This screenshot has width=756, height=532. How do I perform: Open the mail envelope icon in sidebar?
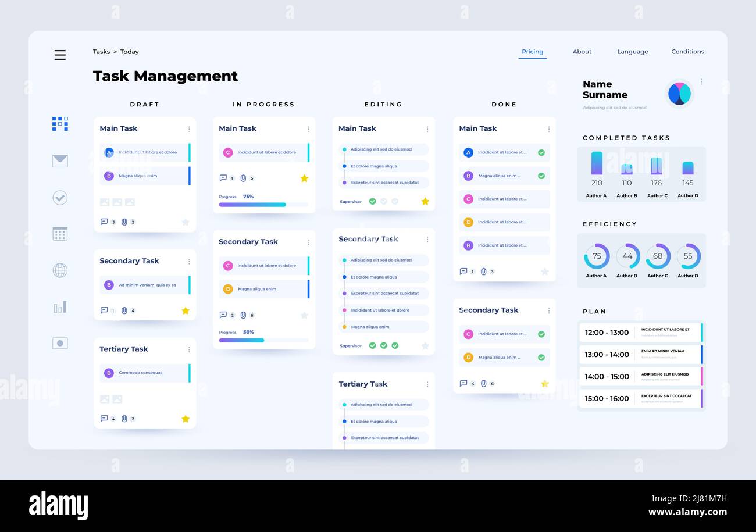coord(60,161)
